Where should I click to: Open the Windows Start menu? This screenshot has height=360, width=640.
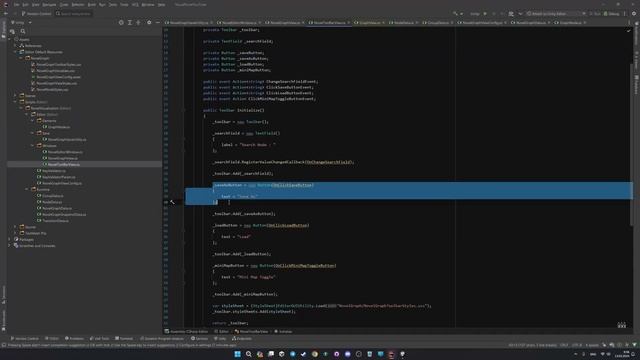click(x=237, y=354)
